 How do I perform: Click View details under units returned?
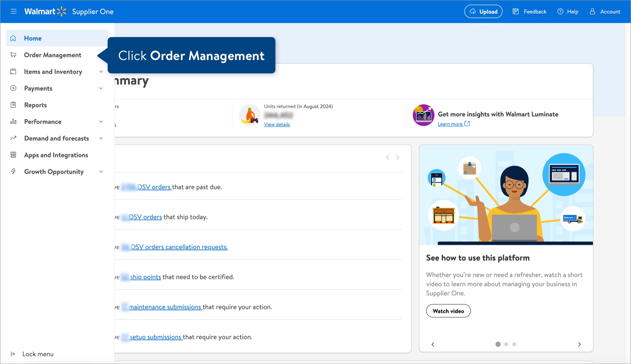(x=277, y=124)
